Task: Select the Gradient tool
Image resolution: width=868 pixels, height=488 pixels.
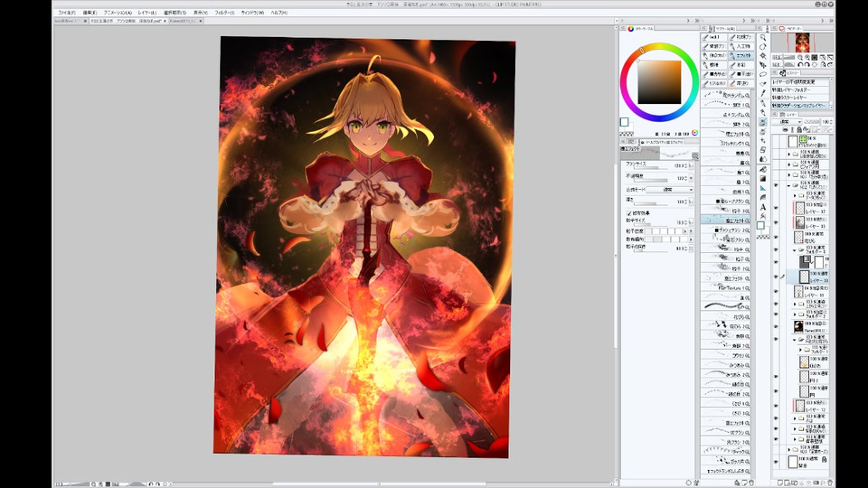Action: (763, 178)
